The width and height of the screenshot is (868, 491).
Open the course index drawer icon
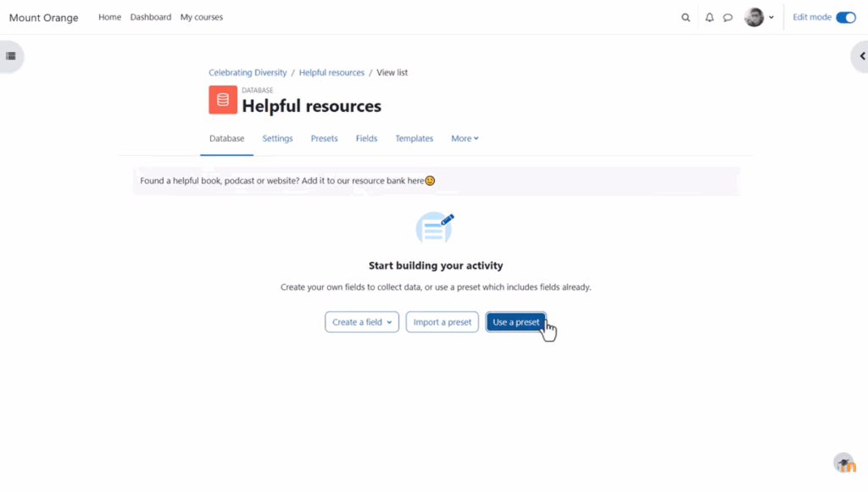(x=11, y=56)
